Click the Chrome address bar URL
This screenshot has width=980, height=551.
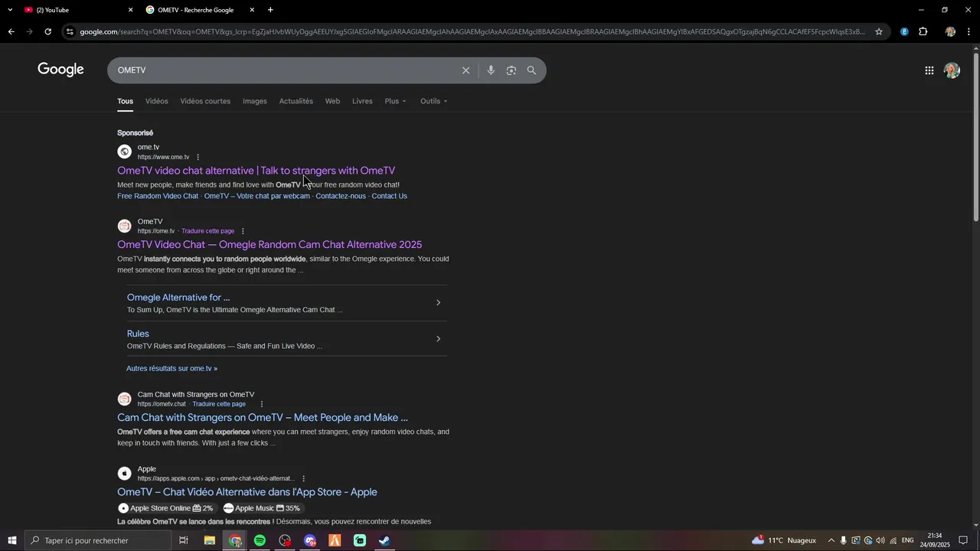point(472,31)
